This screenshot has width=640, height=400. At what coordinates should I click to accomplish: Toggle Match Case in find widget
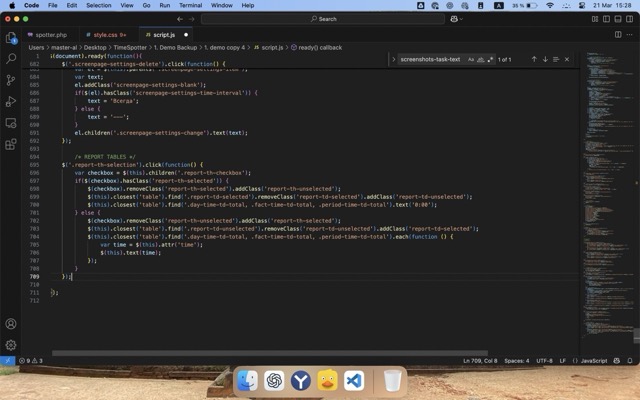click(471, 59)
